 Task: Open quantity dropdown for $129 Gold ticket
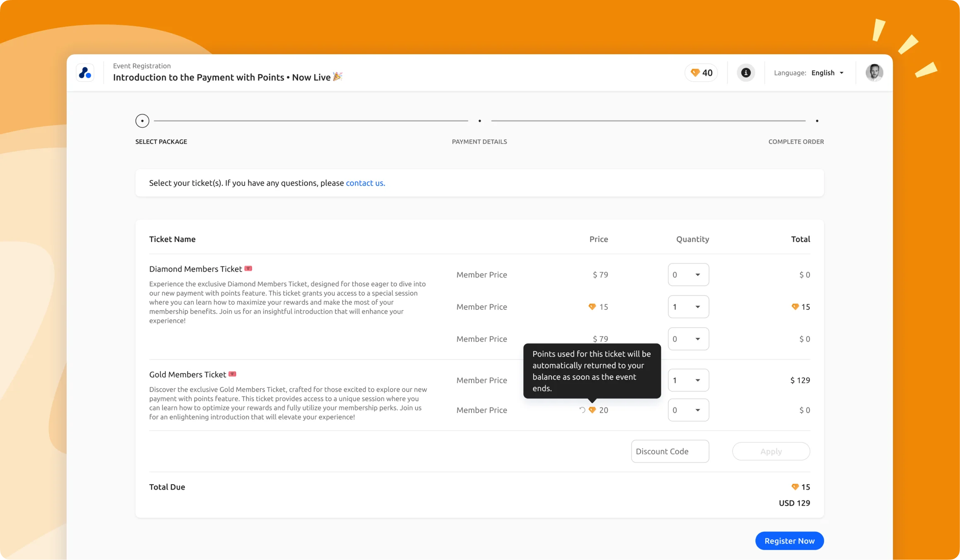[688, 380]
